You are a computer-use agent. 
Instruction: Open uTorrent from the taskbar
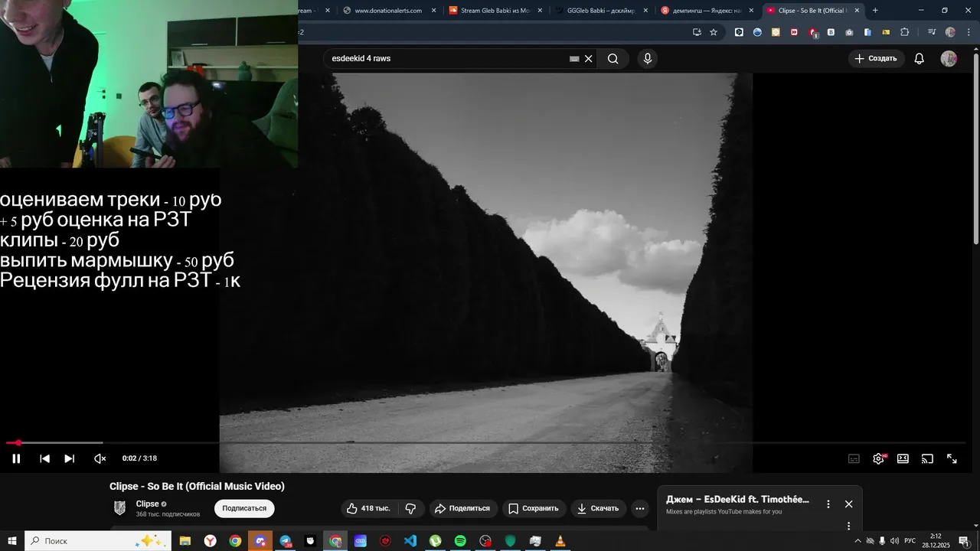pos(435,541)
